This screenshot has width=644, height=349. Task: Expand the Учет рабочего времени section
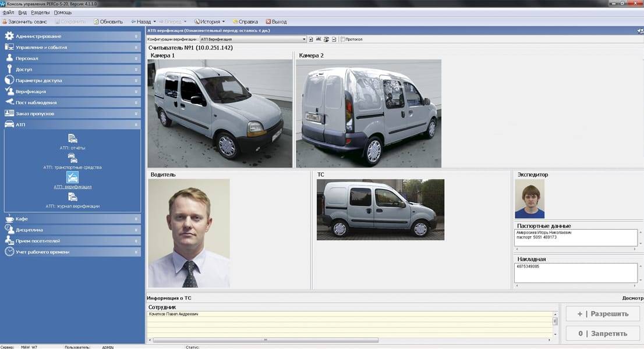click(72, 252)
